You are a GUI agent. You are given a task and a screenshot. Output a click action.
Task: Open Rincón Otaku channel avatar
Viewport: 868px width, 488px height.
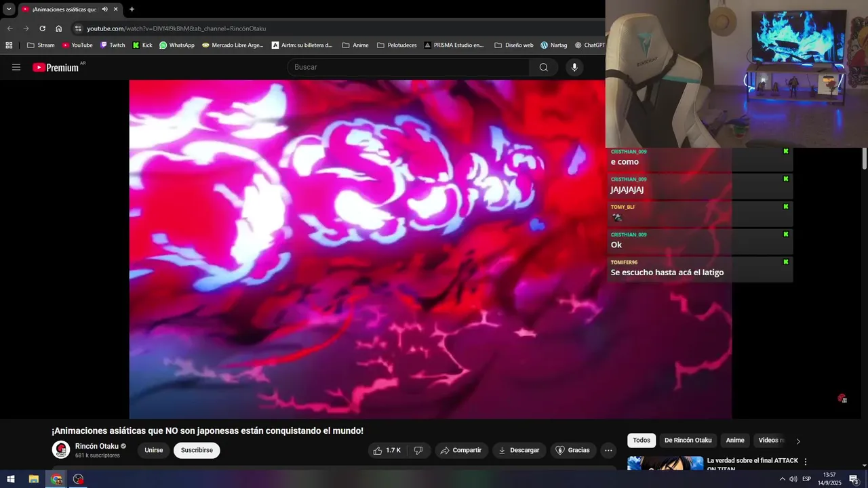61,450
